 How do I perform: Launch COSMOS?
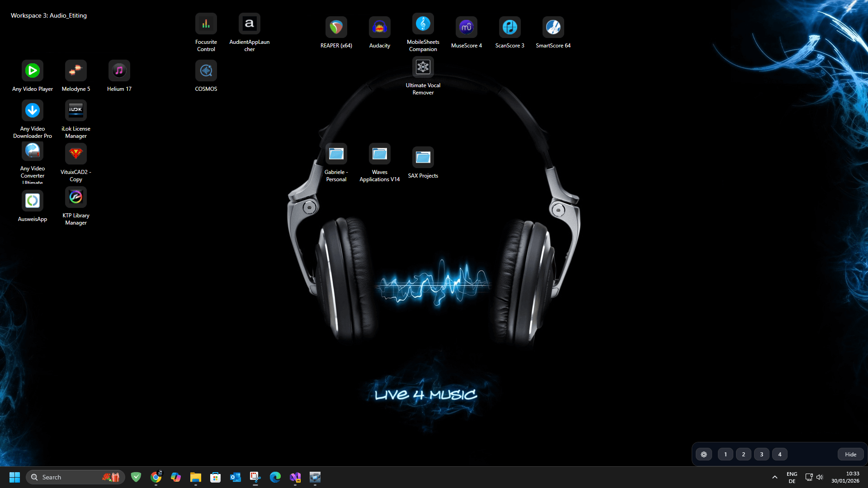(206, 70)
